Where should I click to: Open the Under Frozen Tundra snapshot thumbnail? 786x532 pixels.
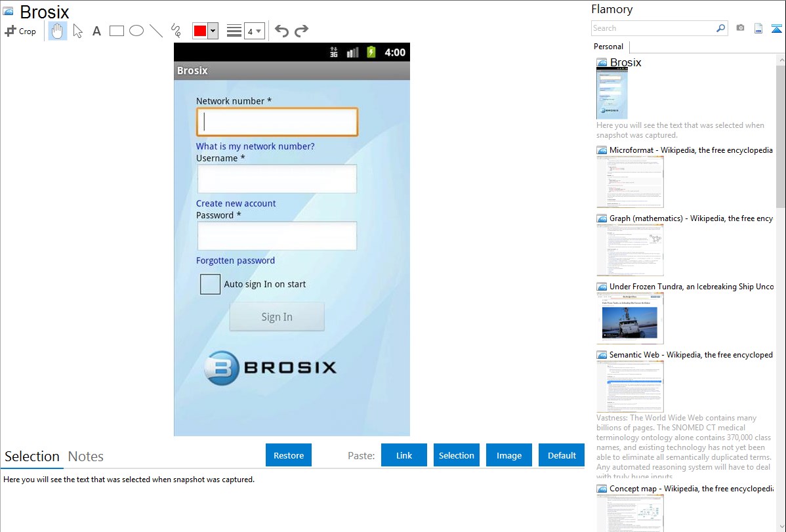point(630,318)
